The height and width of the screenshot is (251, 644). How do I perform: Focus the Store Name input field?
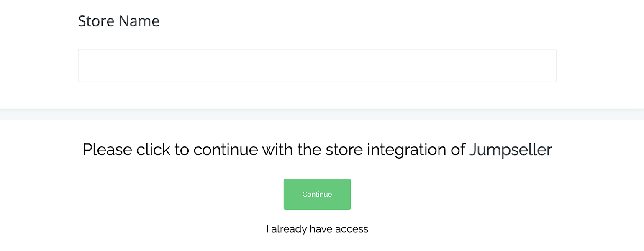pyautogui.click(x=317, y=66)
